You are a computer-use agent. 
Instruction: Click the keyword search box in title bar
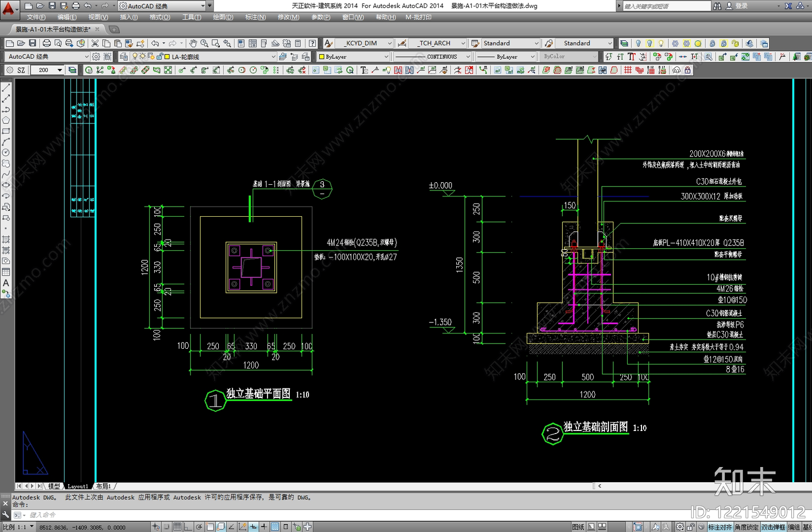point(666,6)
